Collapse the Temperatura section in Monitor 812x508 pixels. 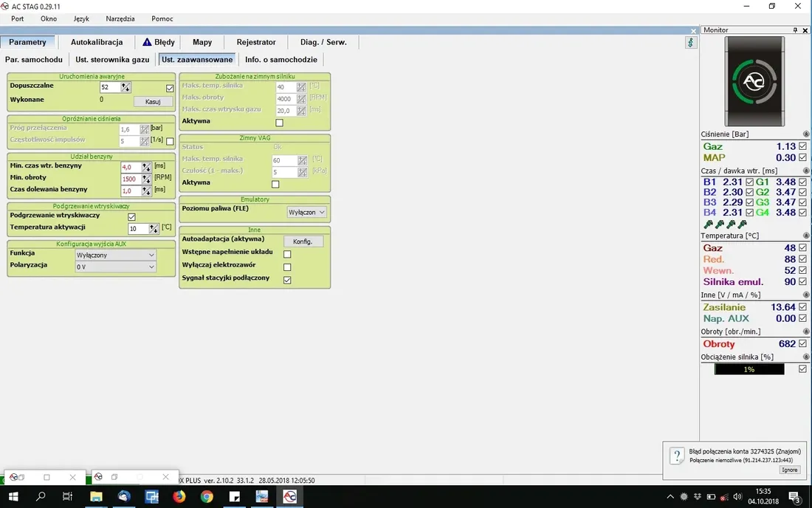coord(806,236)
